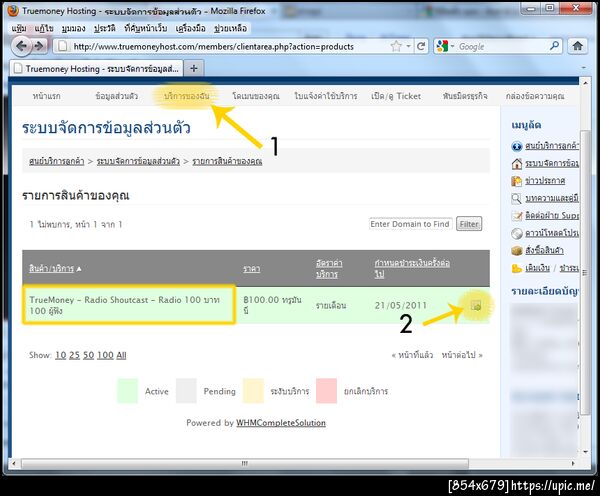This screenshot has width=600, height=496.
Task: Click the 21/05/2011 due date cell
Action: pyautogui.click(x=400, y=305)
